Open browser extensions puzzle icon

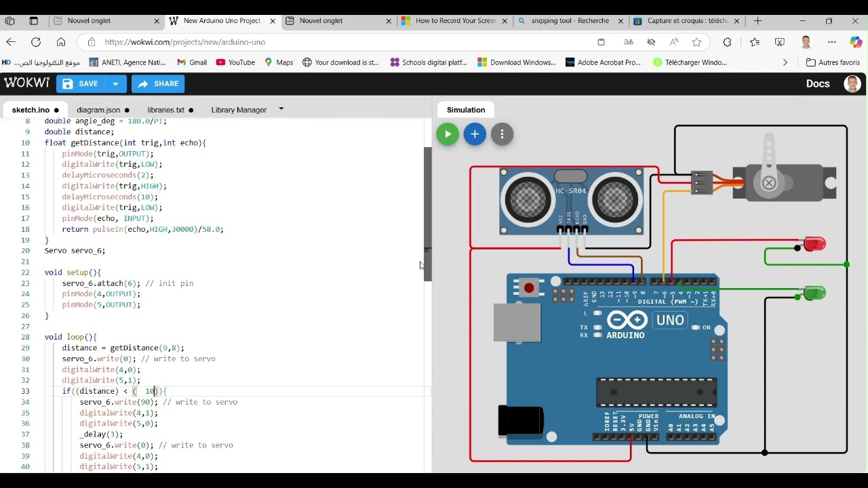727,42
